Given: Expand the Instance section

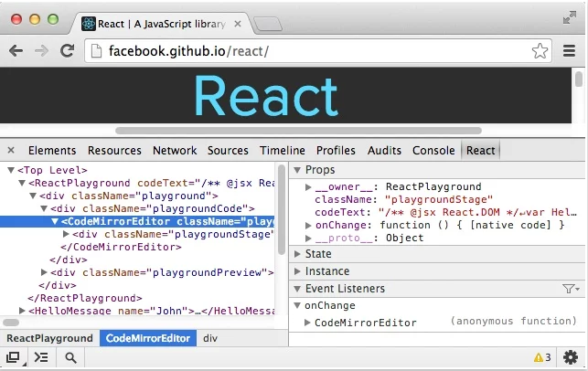Looking at the screenshot, I should tap(297, 271).
